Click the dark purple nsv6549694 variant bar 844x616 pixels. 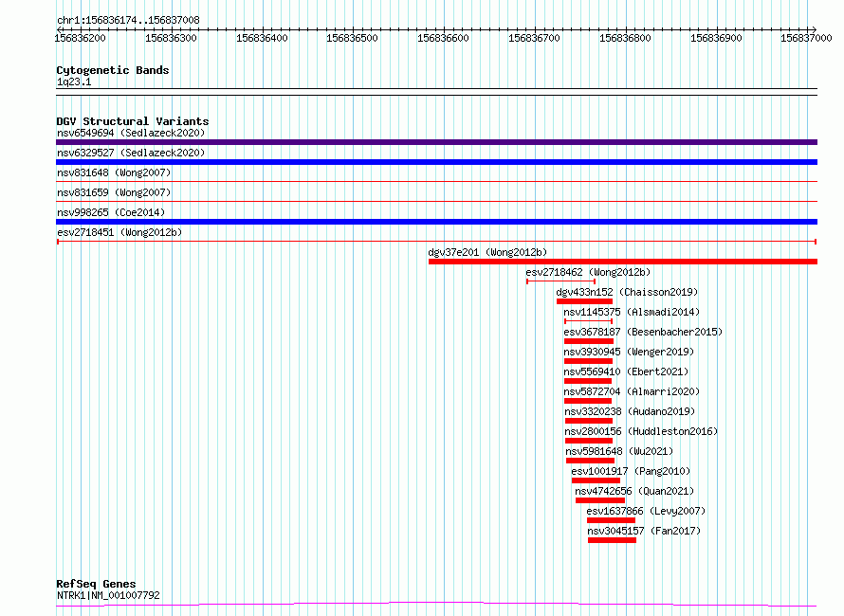click(436, 142)
